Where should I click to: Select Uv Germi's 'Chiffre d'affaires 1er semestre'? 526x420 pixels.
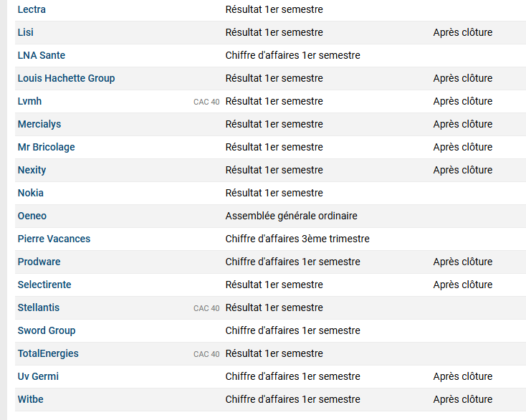(292, 376)
